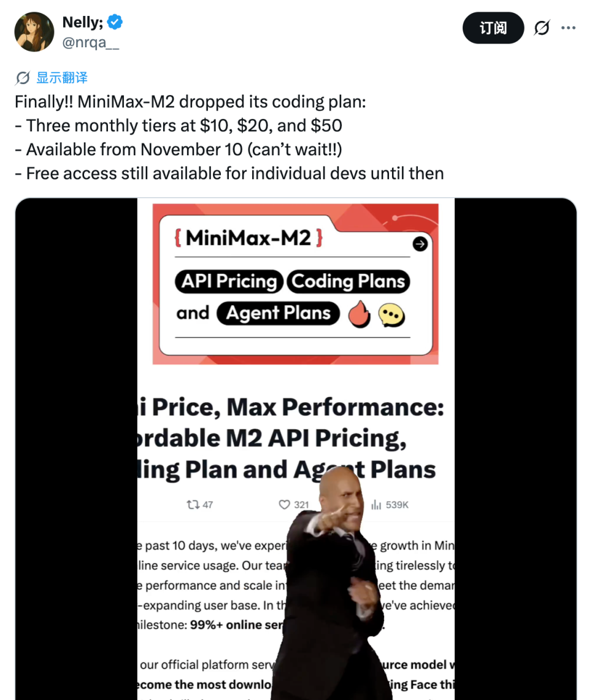Click the Max Performance article headline

[290, 438]
